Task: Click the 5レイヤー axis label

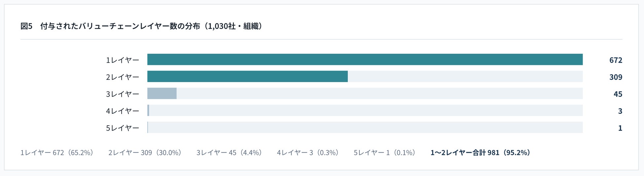Action: tap(123, 128)
